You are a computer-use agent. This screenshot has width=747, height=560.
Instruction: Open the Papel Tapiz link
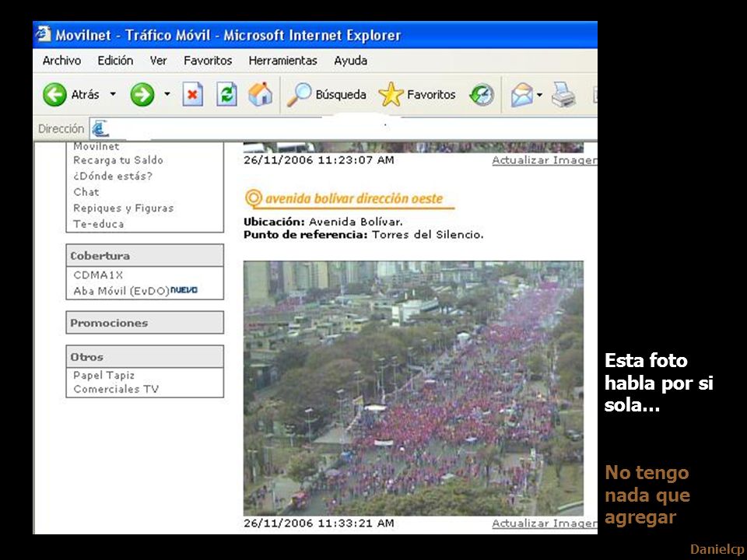pyautogui.click(x=103, y=375)
